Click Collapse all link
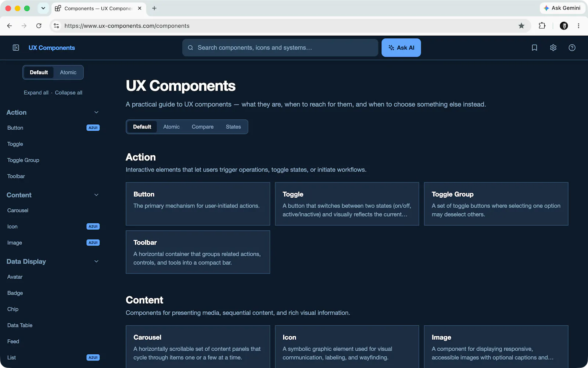This screenshot has width=588, height=368. pos(68,93)
